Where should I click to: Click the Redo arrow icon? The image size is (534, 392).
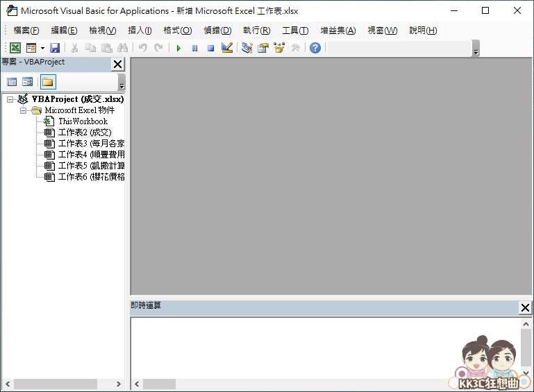(x=158, y=48)
